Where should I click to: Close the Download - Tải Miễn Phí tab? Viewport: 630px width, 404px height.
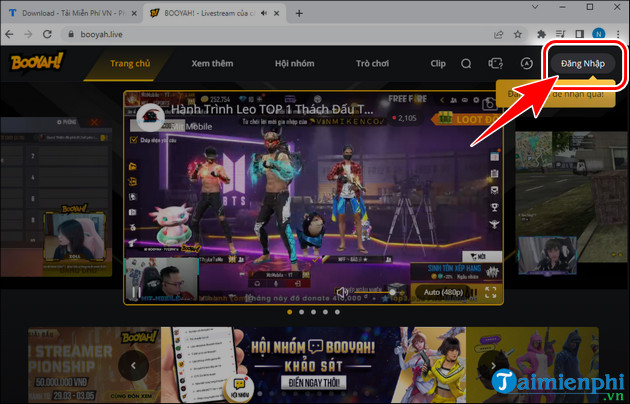coord(134,13)
